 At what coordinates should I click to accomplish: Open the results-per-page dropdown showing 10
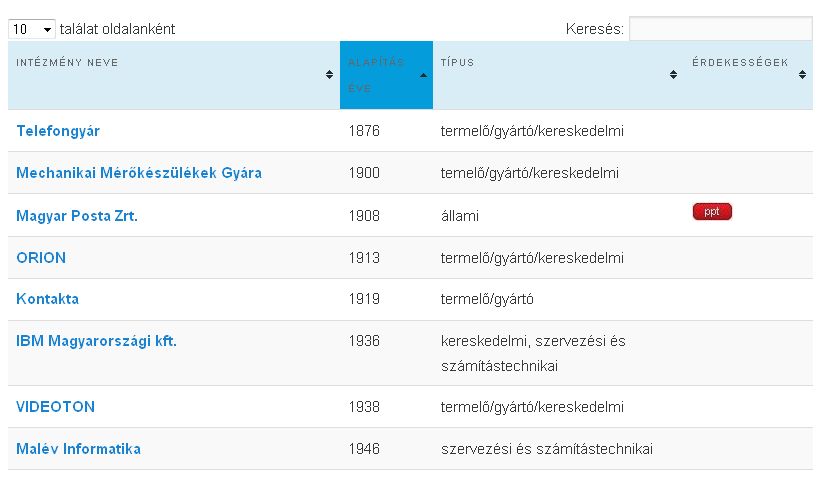click(x=32, y=30)
